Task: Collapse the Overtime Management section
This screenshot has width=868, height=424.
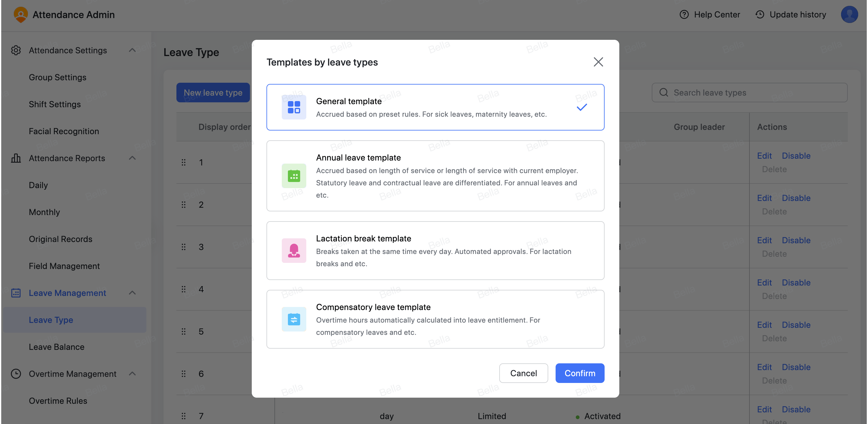Action: 132,373
